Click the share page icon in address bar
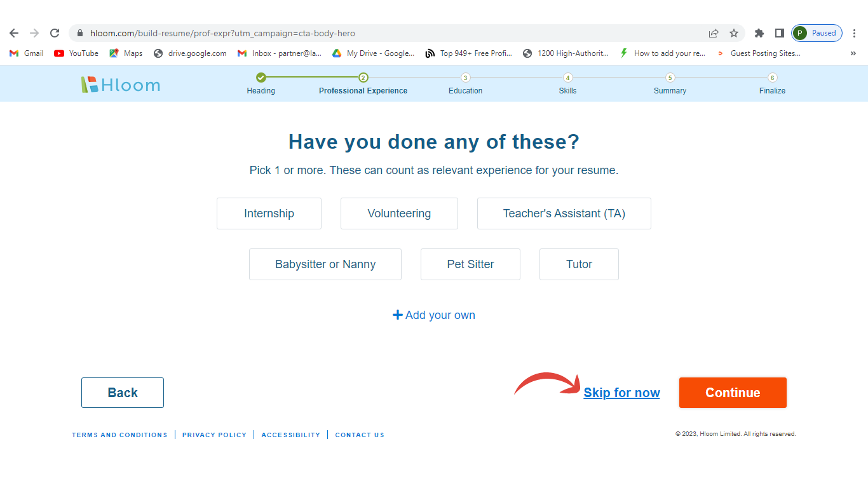 714,33
